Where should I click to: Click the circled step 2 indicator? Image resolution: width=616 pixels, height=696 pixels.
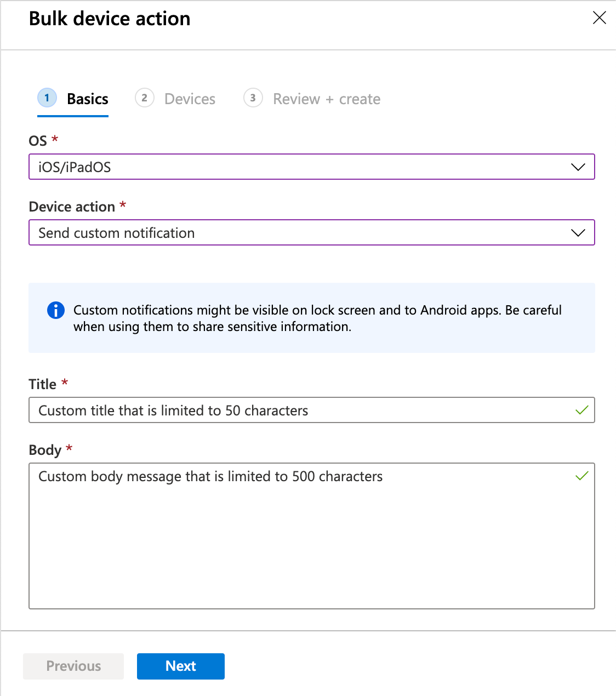pyautogui.click(x=144, y=98)
